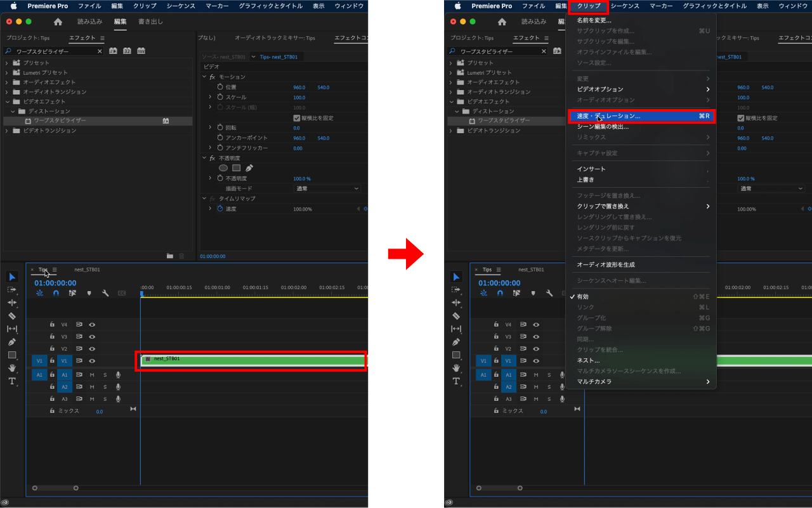This screenshot has height=508, width=812.
Task: Uncheck 縦横比を固定 in left screenshot
Action: coord(297,118)
